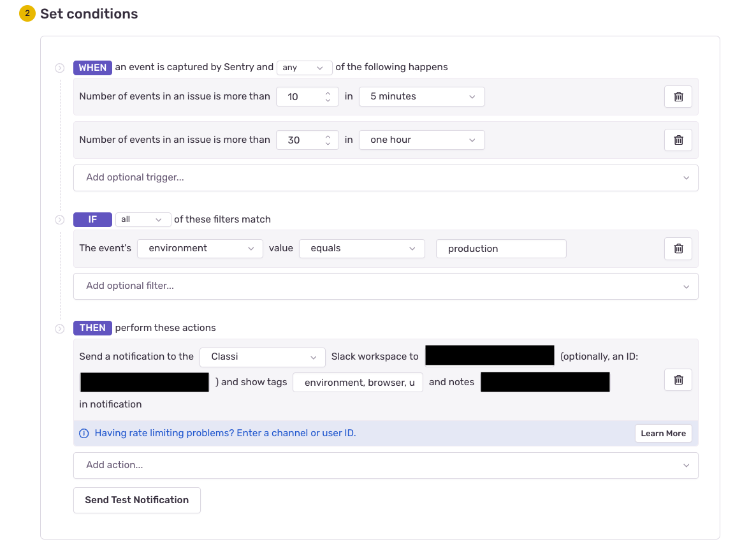Click the info icon beside rate limiting message
This screenshot has height=551, width=756.
pos(84,433)
